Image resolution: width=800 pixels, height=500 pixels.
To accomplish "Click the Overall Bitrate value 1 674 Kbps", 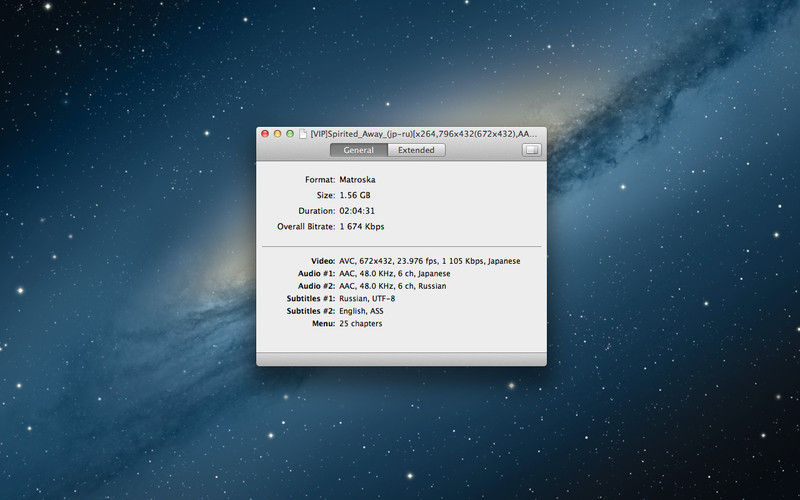I will coord(361,227).
